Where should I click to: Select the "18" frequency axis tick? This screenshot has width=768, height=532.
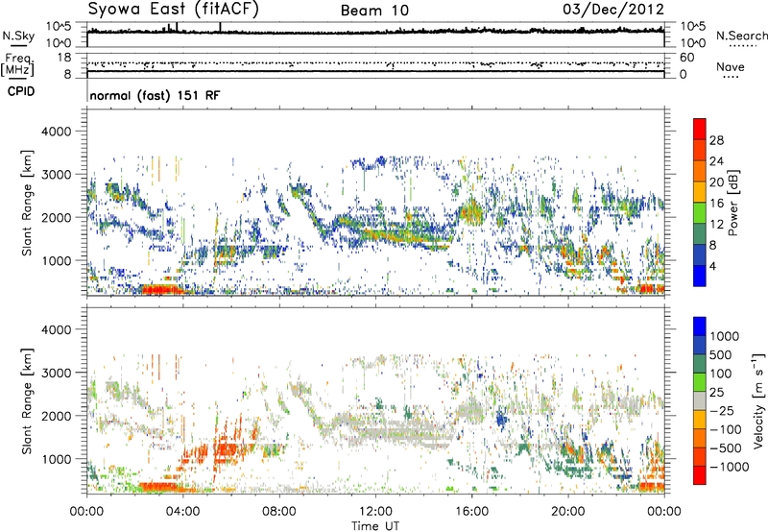[63, 58]
